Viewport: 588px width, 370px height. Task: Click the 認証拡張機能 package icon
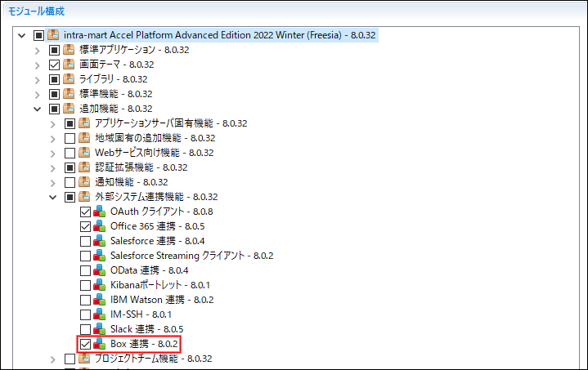pos(84,167)
